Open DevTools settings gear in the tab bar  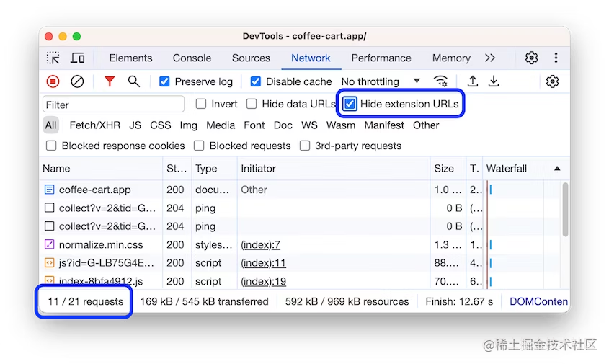[531, 58]
